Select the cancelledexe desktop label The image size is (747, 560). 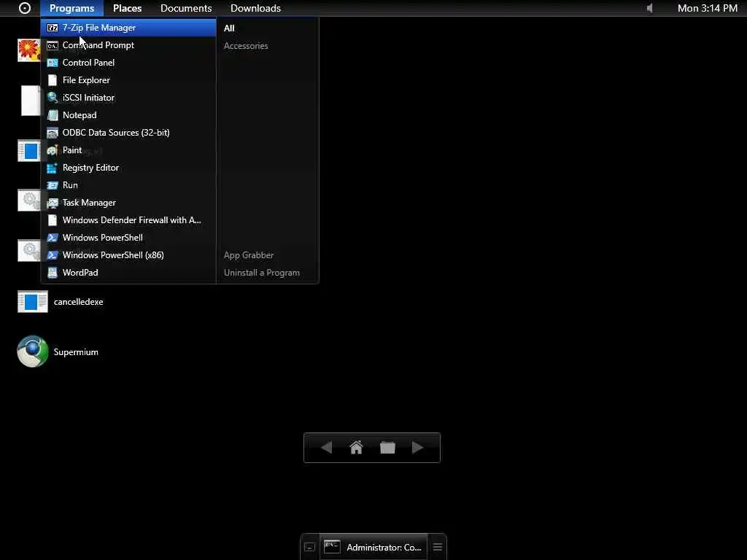point(78,302)
